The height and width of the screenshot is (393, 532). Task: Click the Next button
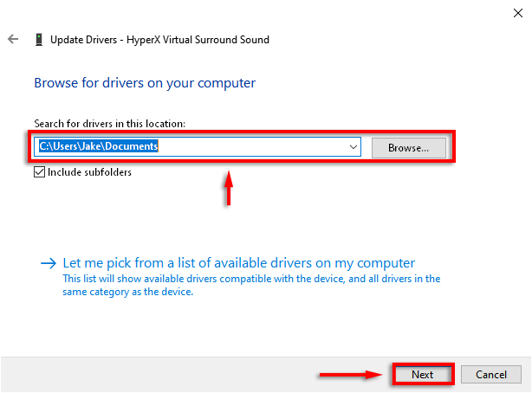pyautogui.click(x=423, y=374)
